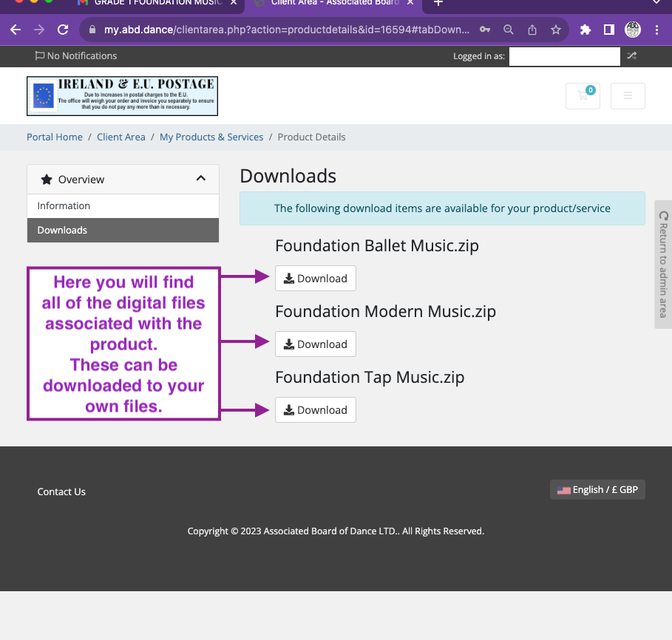Download Foundation Ballet Music.zip

[x=316, y=279]
